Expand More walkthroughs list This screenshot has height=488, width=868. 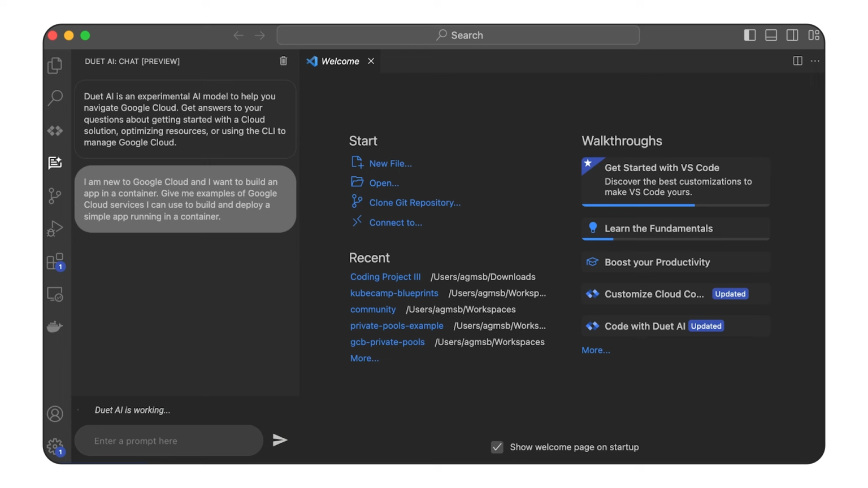click(596, 350)
